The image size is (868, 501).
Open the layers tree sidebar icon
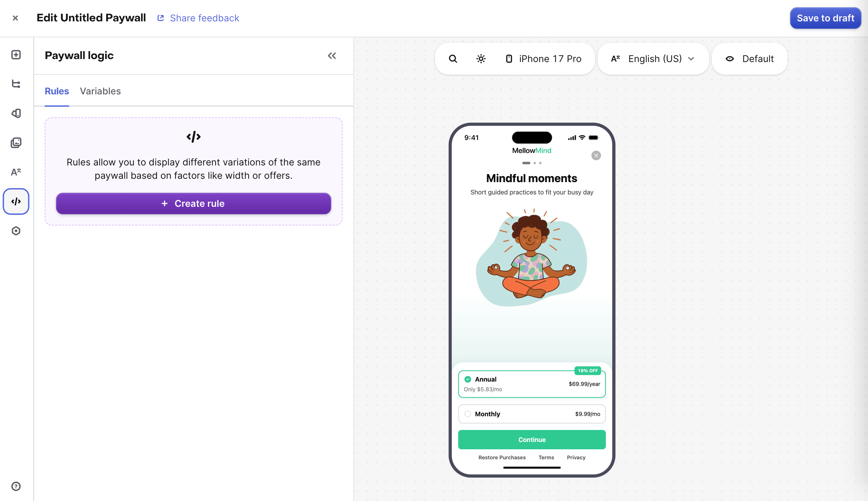16,84
